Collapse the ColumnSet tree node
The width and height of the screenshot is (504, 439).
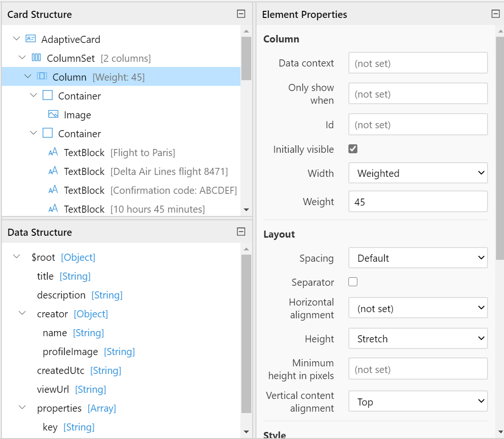click(x=22, y=58)
